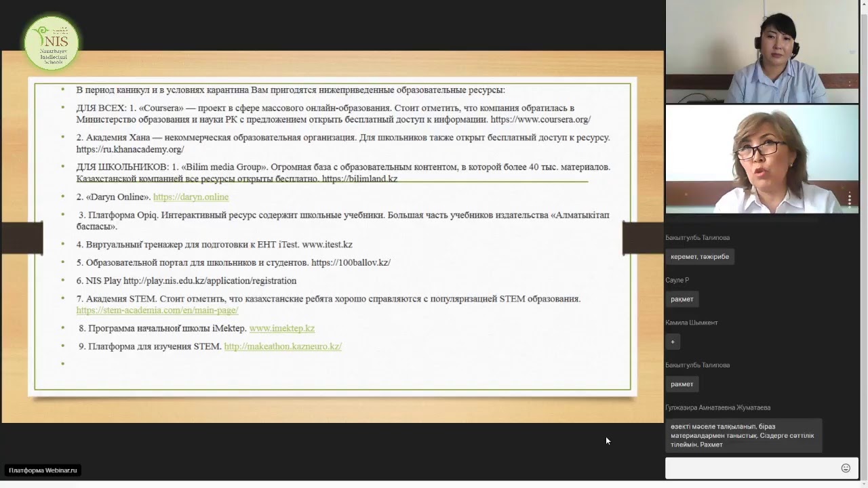Click the long message from Гулжазира Жуматаева
This screenshot has width=868, height=488.
pyautogui.click(x=743, y=436)
